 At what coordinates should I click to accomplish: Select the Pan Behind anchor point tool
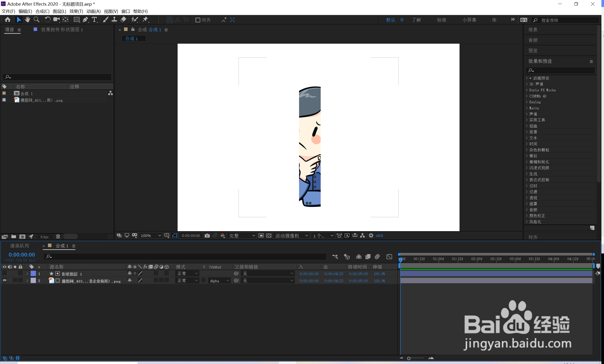tap(66, 19)
